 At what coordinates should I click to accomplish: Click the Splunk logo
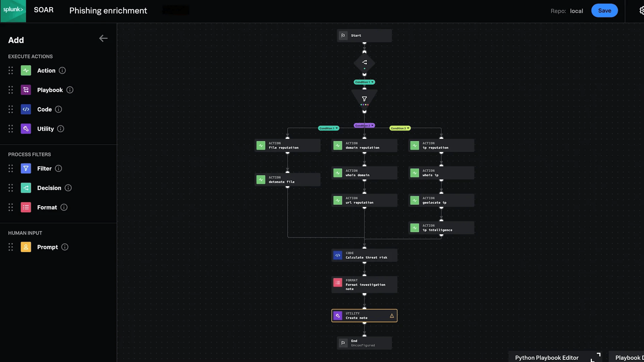[13, 11]
